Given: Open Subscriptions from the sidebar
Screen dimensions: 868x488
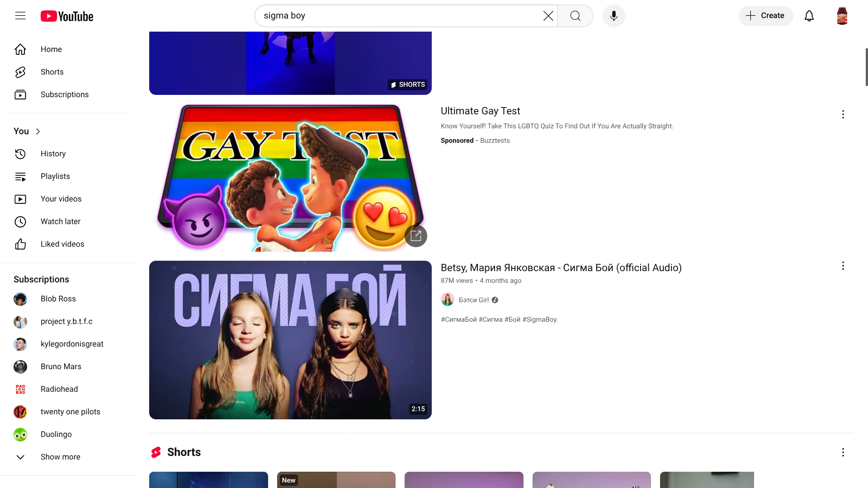Looking at the screenshot, I should 64,94.
